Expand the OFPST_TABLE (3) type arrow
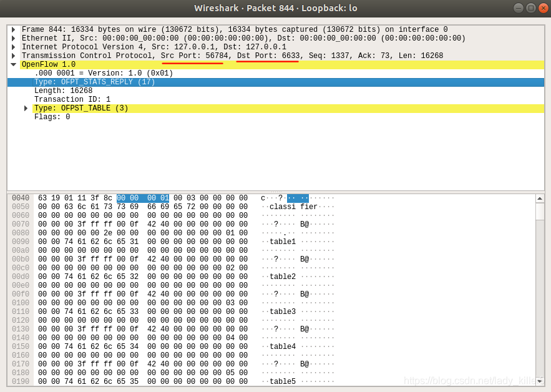 (x=26, y=108)
